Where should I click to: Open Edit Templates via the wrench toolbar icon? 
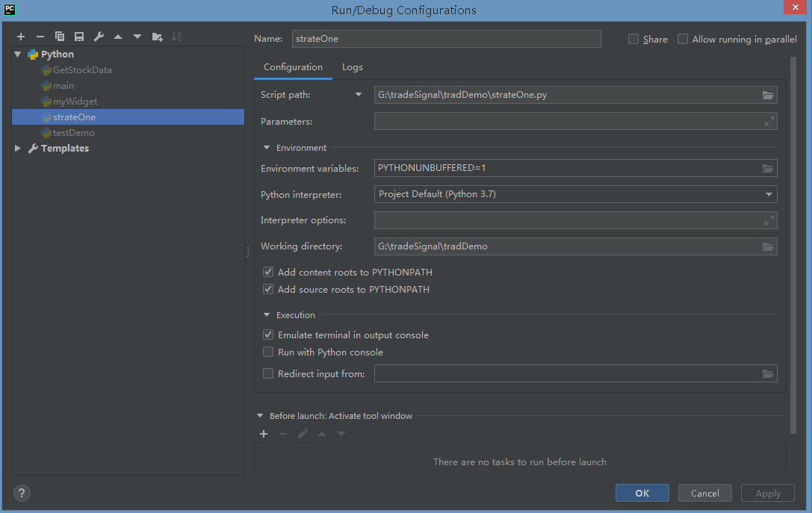pyautogui.click(x=99, y=37)
